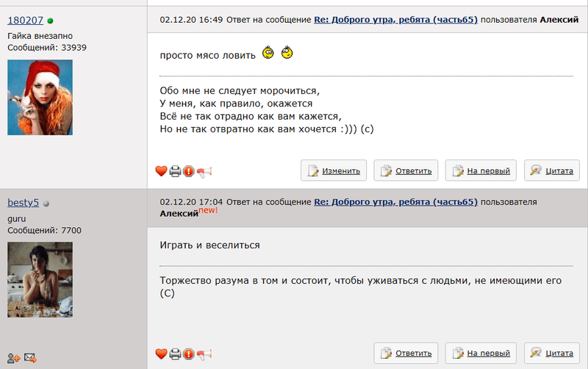This screenshot has height=369, width=588.
Task: Click megaphone icon on 180207's post
Action: click(x=204, y=171)
